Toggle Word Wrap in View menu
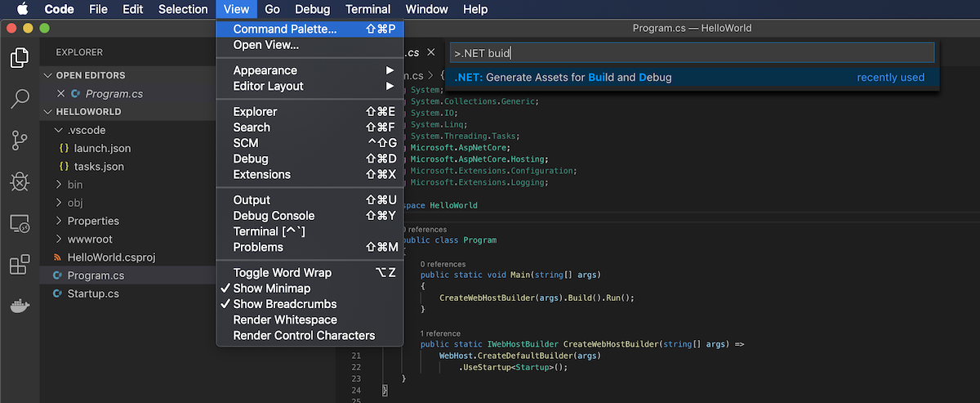 point(310,272)
